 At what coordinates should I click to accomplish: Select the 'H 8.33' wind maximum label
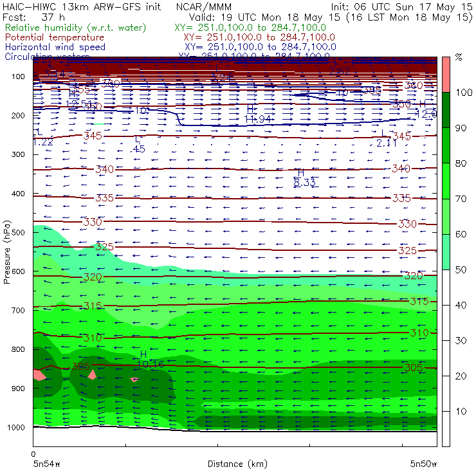[x=304, y=178]
